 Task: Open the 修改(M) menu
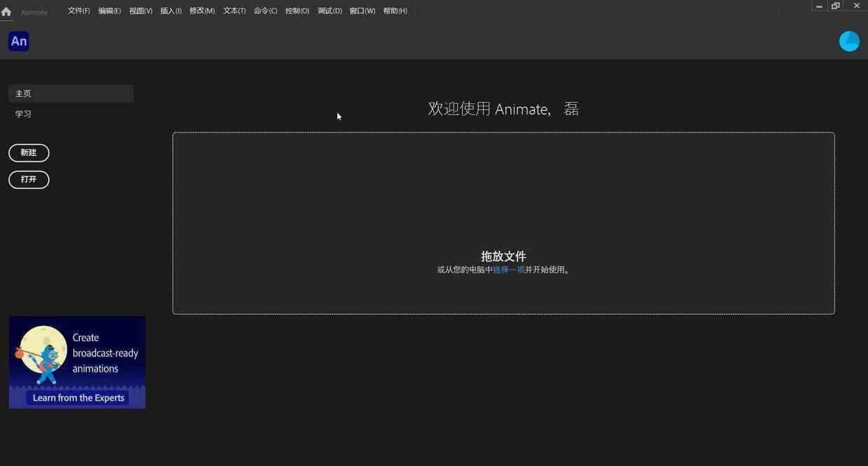point(202,11)
